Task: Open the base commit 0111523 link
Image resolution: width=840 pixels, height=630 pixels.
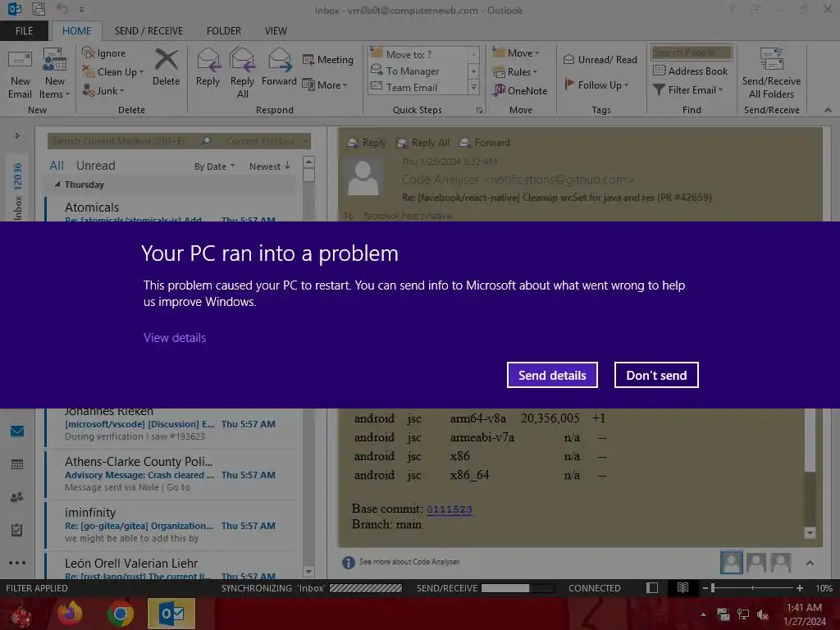Action: tap(449, 509)
